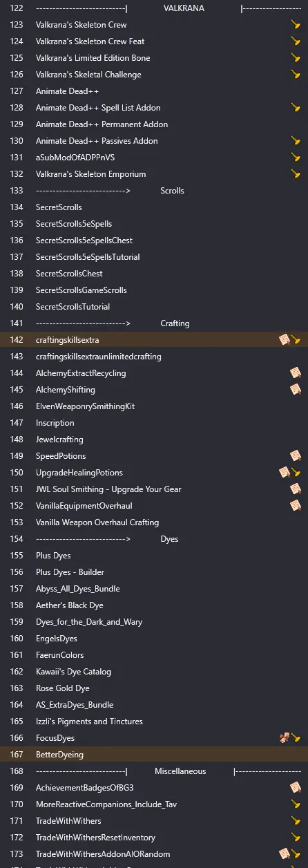Select the Miscellaneous separator row
The height and width of the screenshot is (868, 308).
[x=154, y=771]
